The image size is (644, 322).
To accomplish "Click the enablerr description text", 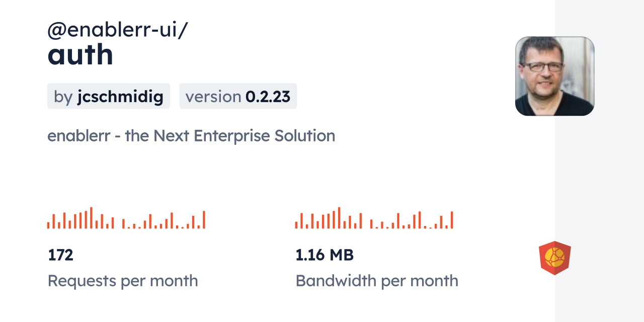I will 191,136.
